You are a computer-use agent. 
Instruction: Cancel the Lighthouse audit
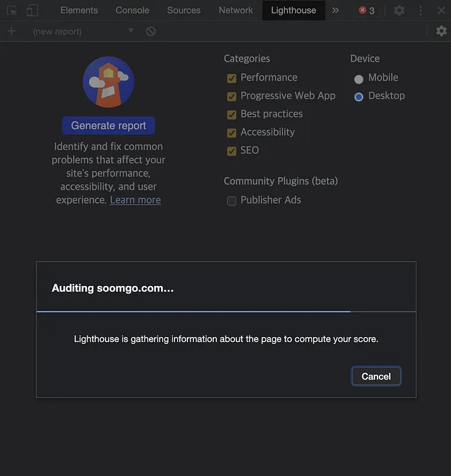tap(376, 376)
